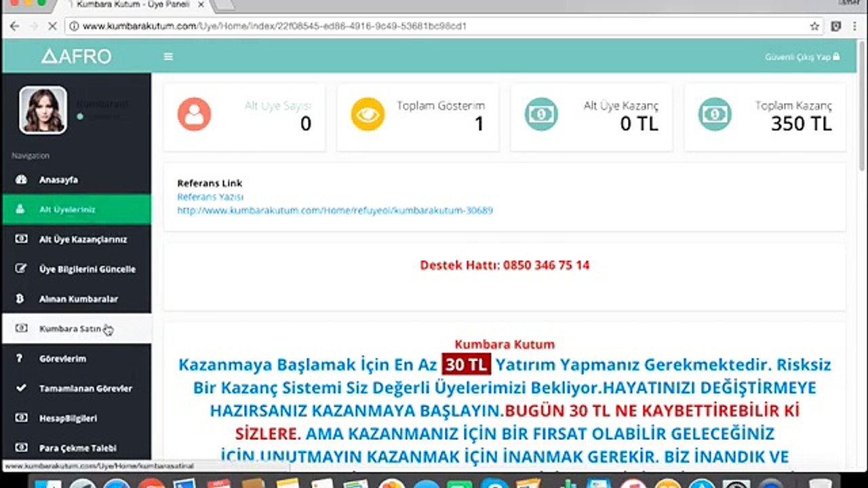Open the Chrome three-dot menu
This screenshot has width=868, height=488.
[856, 26]
